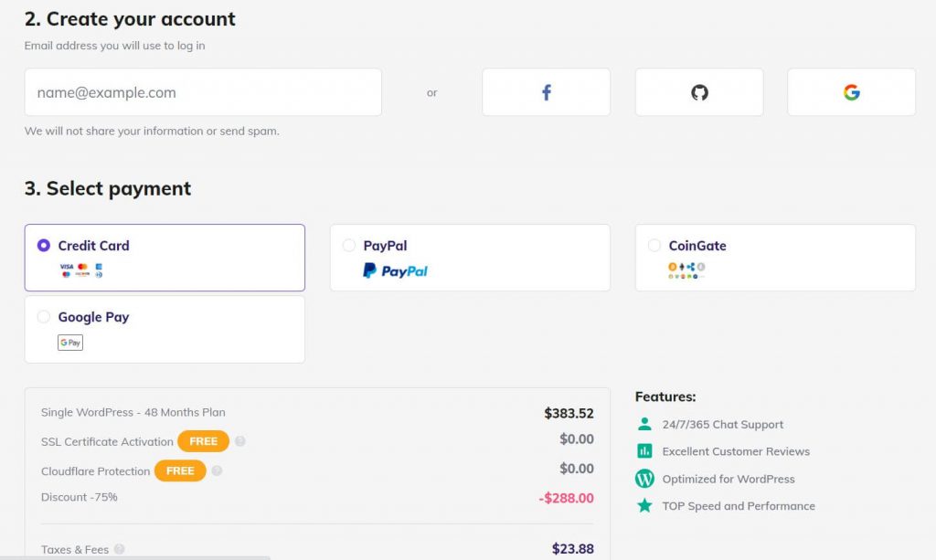This screenshot has height=560, width=936.
Task: Select the Credit Card payment option
Action: (42, 245)
